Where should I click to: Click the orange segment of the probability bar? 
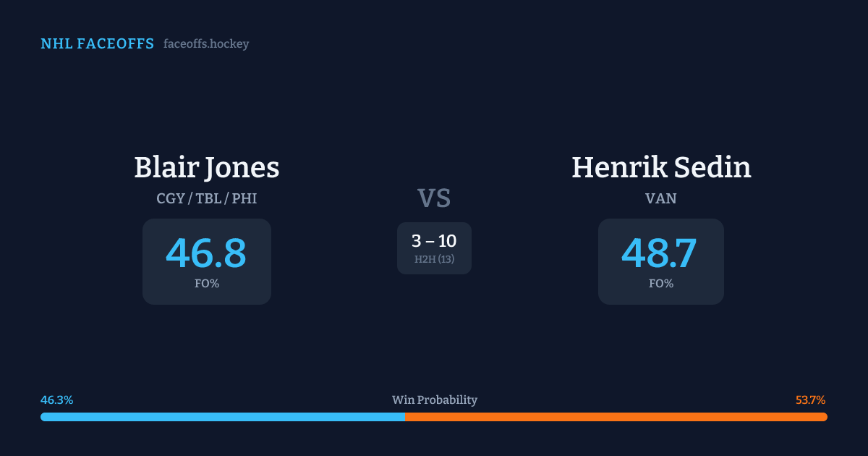click(615, 417)
